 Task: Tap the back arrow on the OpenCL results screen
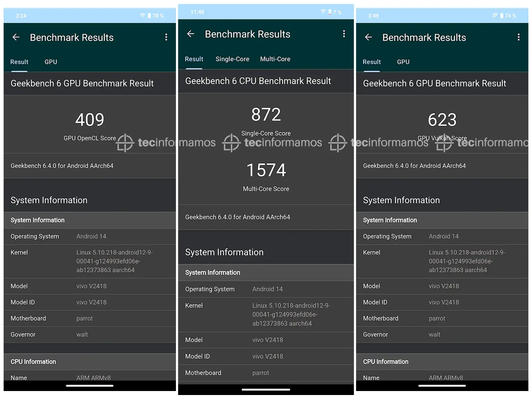pyautogui.click(x=16, y=37)
